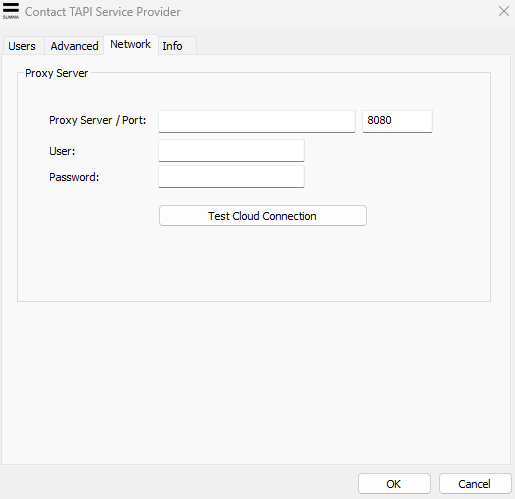This screenshot has height=499, width=515.
Task: Close the Contact TAPI Service Provider dialog
Action: coord(504,11)
